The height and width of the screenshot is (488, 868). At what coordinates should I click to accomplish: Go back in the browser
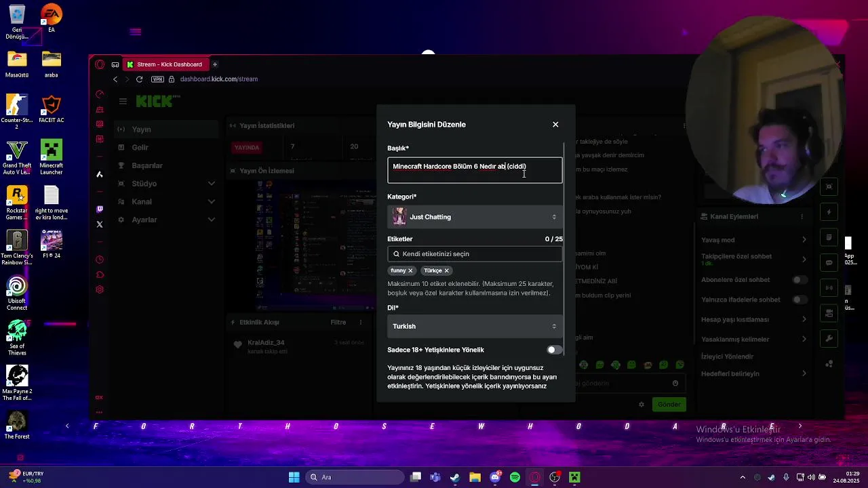115,79
